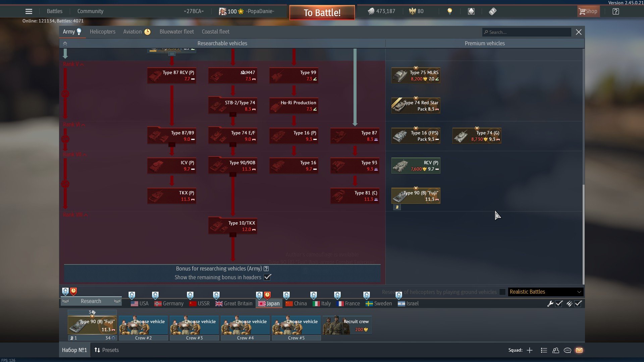644x362 pixels.
Task: Choose vehicle for Crew #2
Action: click(143, 325)
